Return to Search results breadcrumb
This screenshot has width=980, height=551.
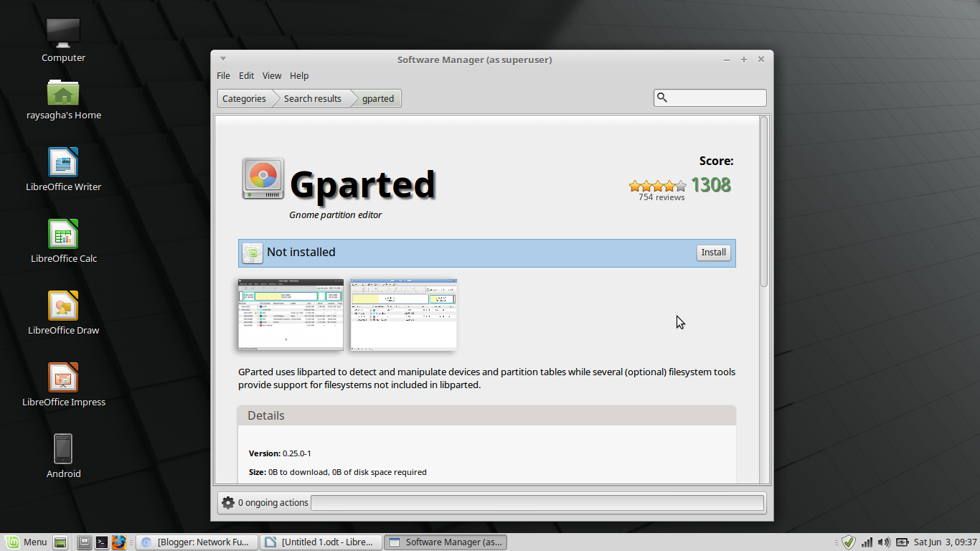313,99
